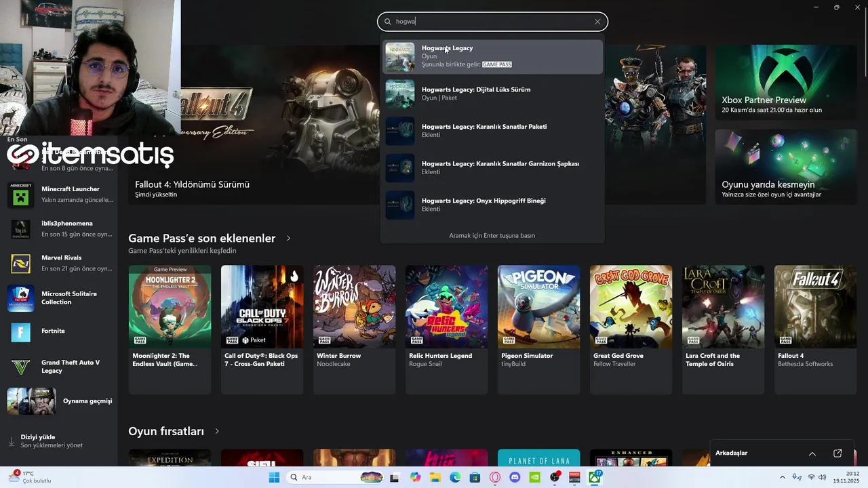This screenshot has width=868, height=488.
Task: Expand Oyun fırsatları section arrow
Action: click(217, 431)
